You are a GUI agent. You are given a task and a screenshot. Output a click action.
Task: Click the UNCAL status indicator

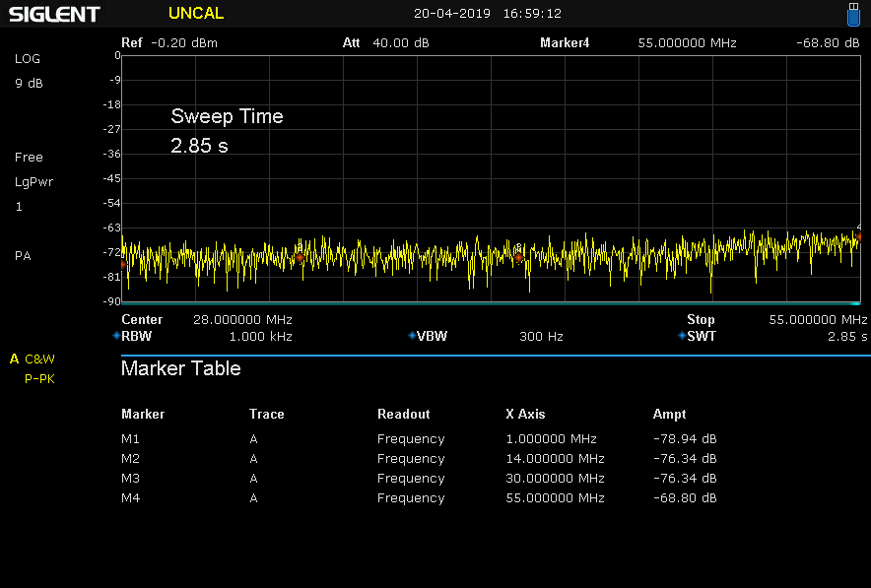(196, 14)
